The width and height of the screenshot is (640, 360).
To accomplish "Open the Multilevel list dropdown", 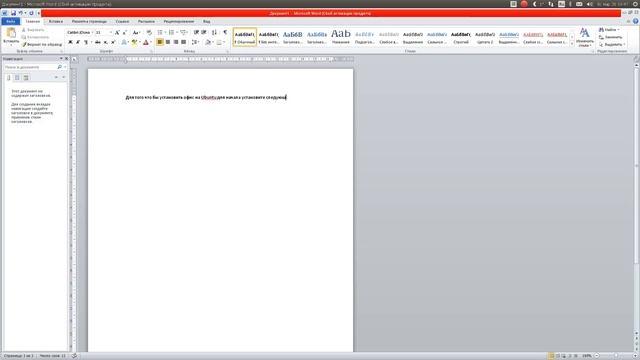I will click(184, 32).
